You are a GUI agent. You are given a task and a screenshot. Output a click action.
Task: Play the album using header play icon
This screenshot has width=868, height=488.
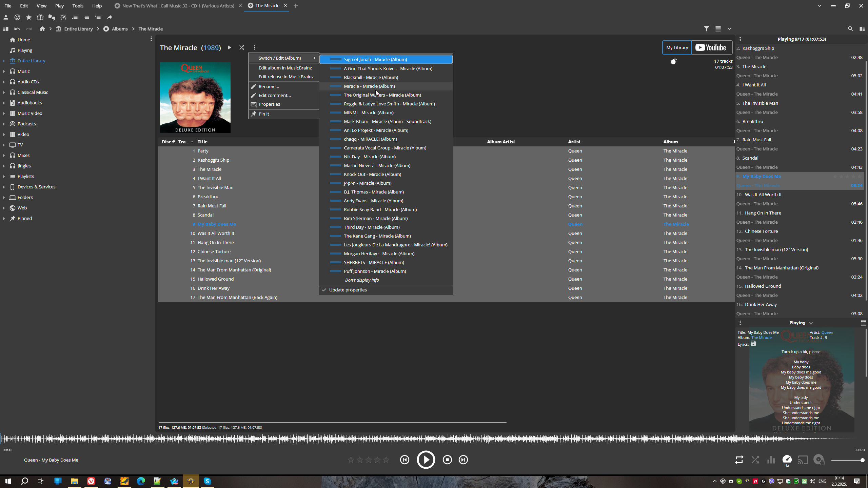230,47
